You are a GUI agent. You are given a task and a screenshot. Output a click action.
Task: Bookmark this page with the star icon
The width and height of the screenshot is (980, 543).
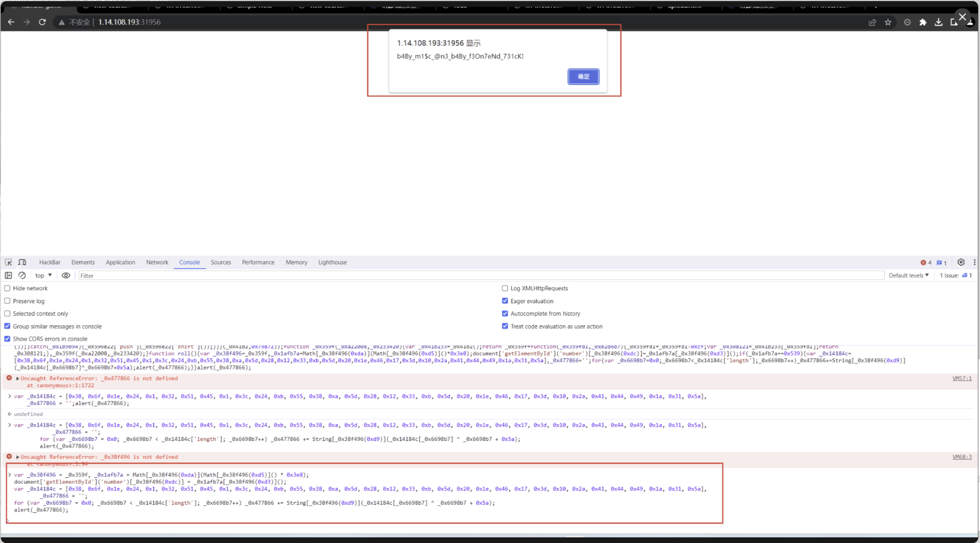[887, 22]
